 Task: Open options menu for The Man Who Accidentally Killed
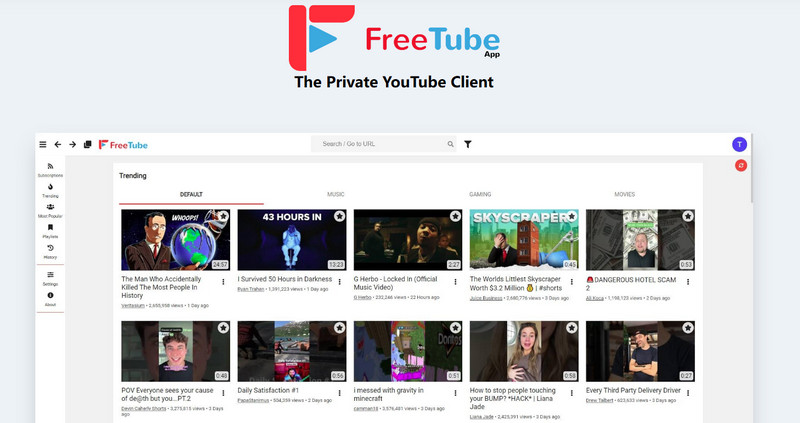(x=223, y=282)
